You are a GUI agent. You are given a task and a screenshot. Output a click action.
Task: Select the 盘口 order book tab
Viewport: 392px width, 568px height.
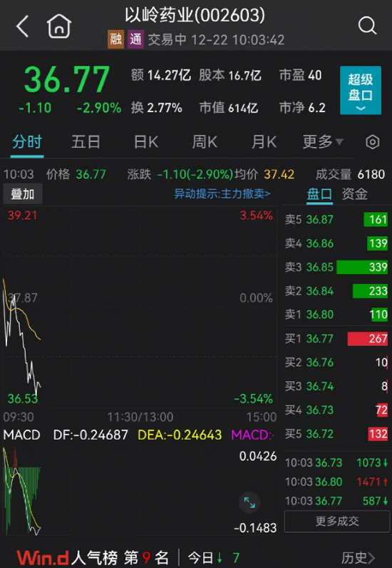point(319,194)
